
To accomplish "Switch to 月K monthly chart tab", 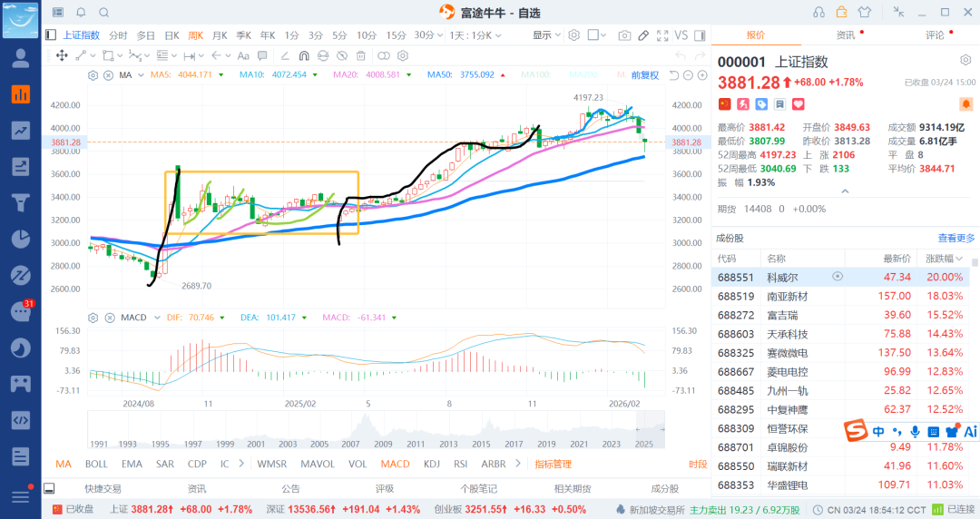I will [220, 35].
